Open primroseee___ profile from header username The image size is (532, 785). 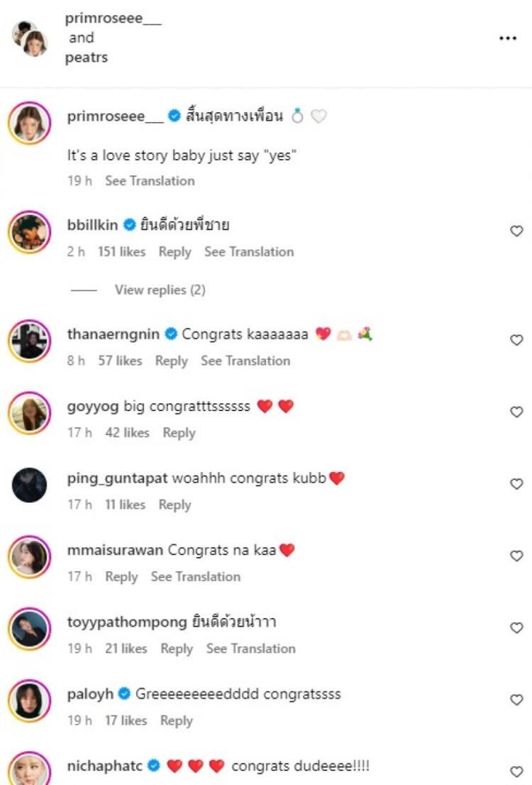click(x=113, y=21)
